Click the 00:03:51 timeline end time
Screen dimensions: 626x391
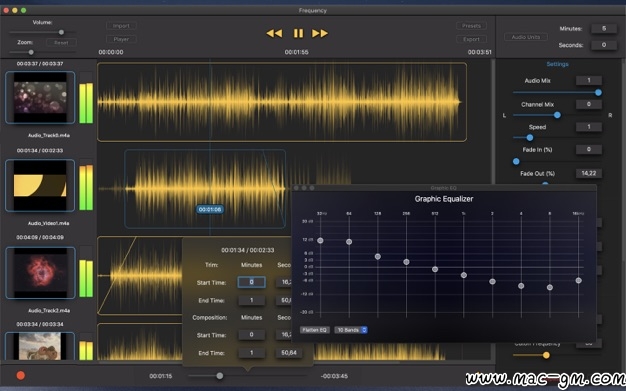(x=479, y=52)
